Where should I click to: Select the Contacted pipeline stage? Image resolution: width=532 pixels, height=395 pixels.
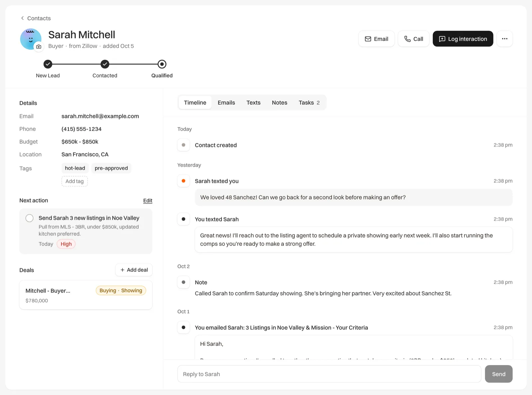(105, 64)
